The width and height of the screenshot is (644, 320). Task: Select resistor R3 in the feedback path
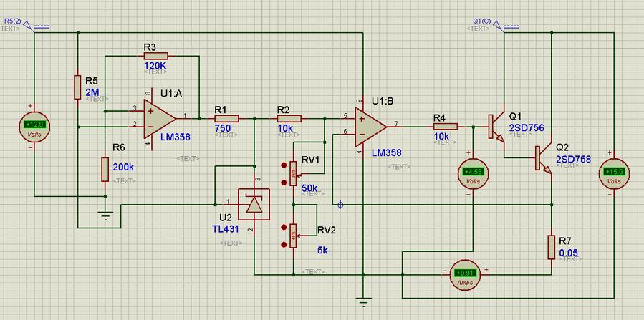click(155, 55)
